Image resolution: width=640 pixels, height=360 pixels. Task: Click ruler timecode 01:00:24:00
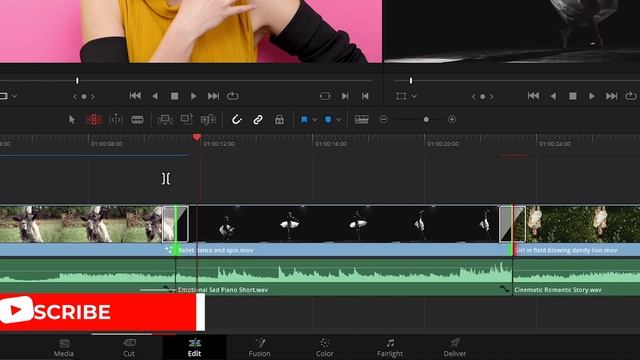pos(555,144)
